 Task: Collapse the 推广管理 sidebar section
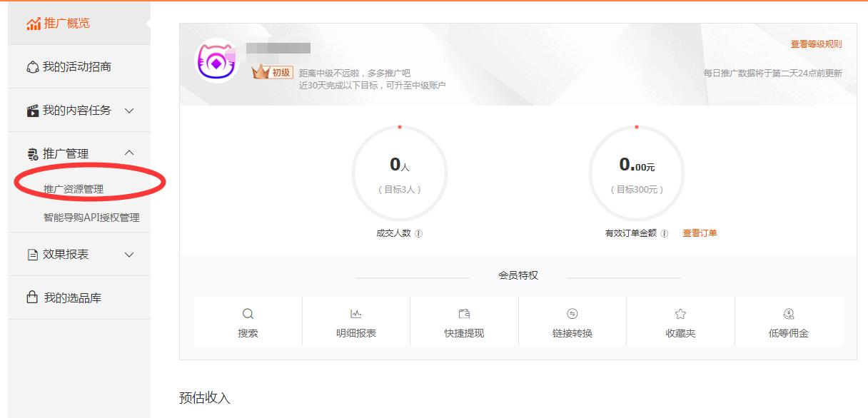[x=129, y=152]
